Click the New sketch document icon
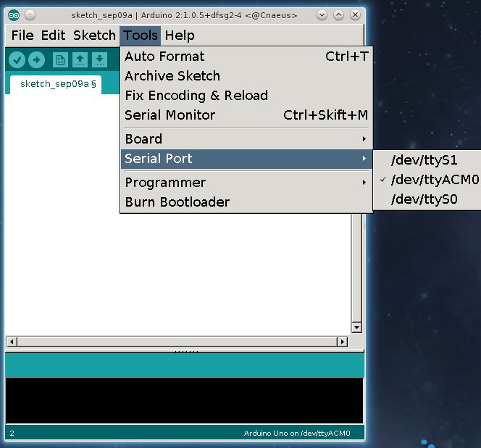The width and height of the screenshot is (481, 448). 60,60
